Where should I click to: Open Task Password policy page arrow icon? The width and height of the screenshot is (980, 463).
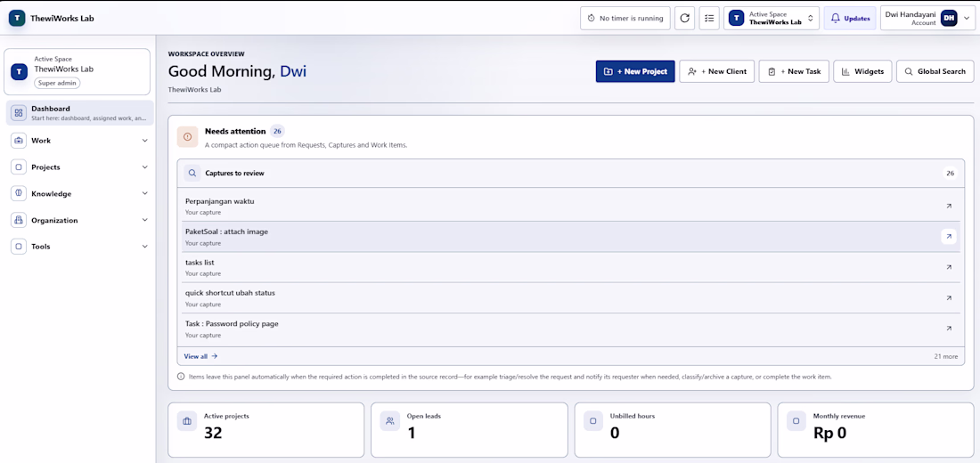(949, 328)
